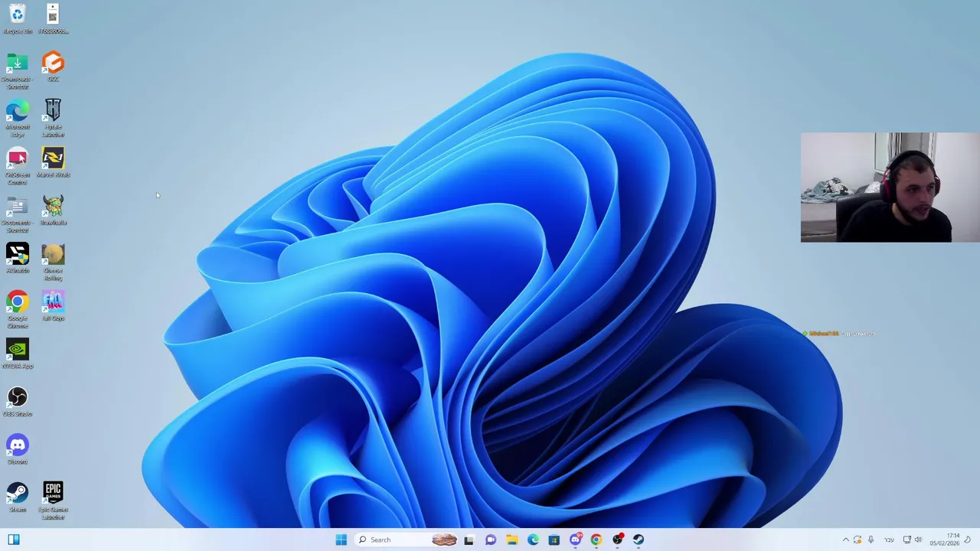Switch to Steam in the taskbar
The width and height of the screenshot is (980, 551).
[x=639, y=540]
